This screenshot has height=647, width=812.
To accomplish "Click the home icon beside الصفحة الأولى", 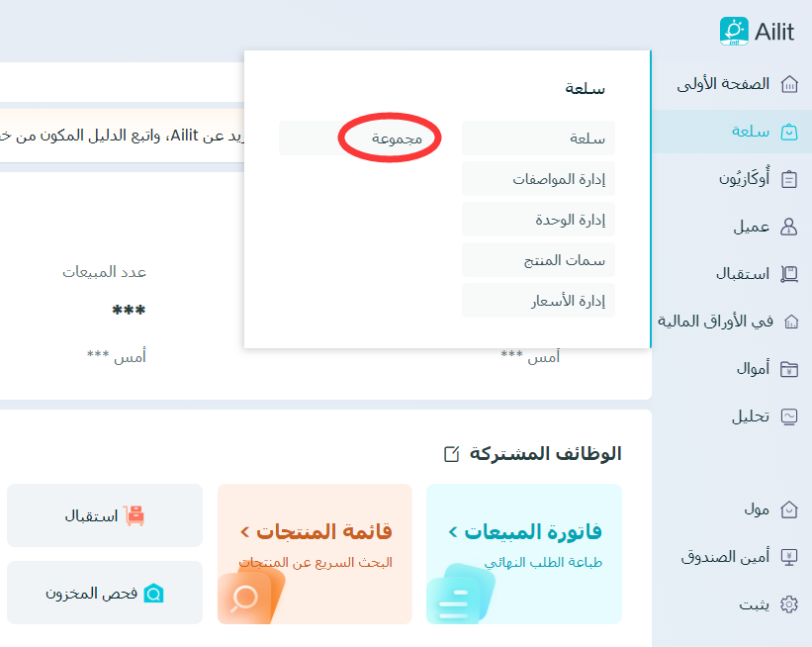I will tap(789, 84).
